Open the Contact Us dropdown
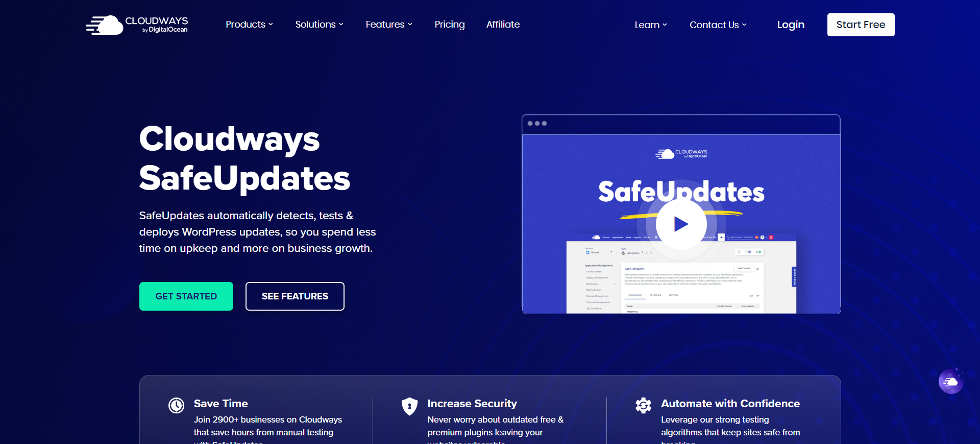Viewport: 980px width, 444px height. coord(718,25)
